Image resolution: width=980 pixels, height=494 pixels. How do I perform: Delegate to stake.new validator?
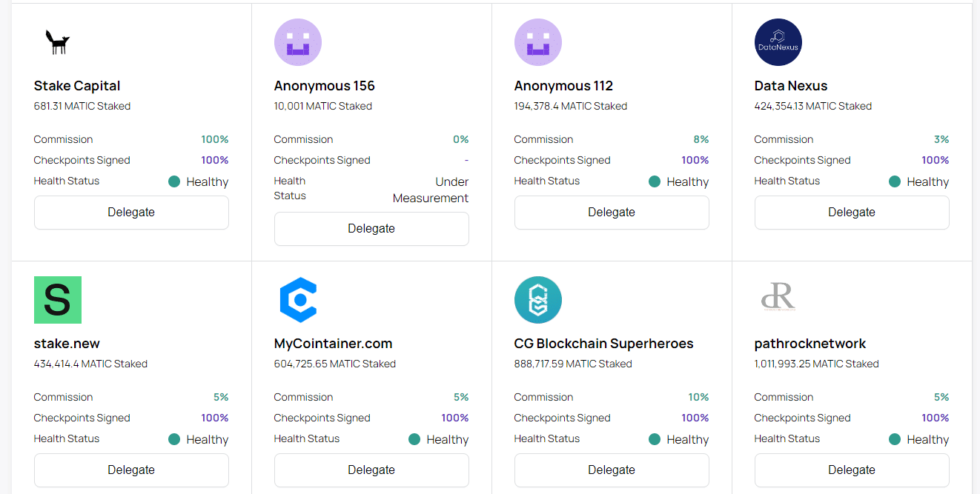point(131,470)
